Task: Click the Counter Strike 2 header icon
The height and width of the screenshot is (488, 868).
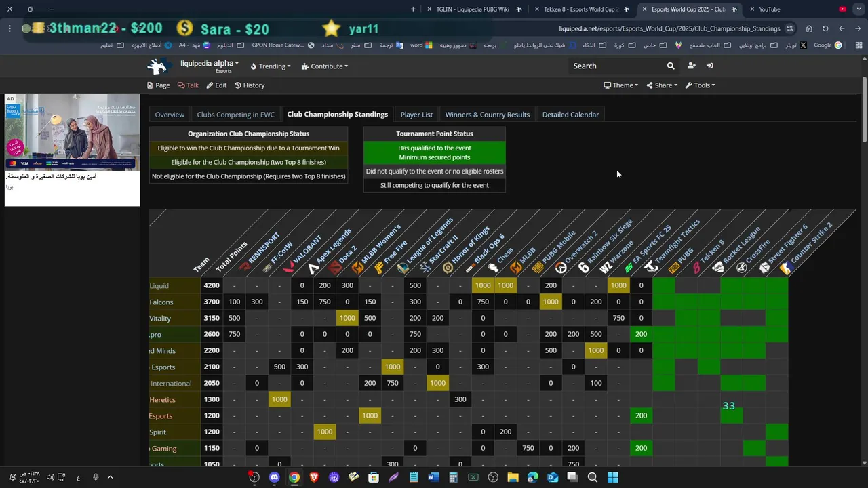Action: tap(787, 268)
